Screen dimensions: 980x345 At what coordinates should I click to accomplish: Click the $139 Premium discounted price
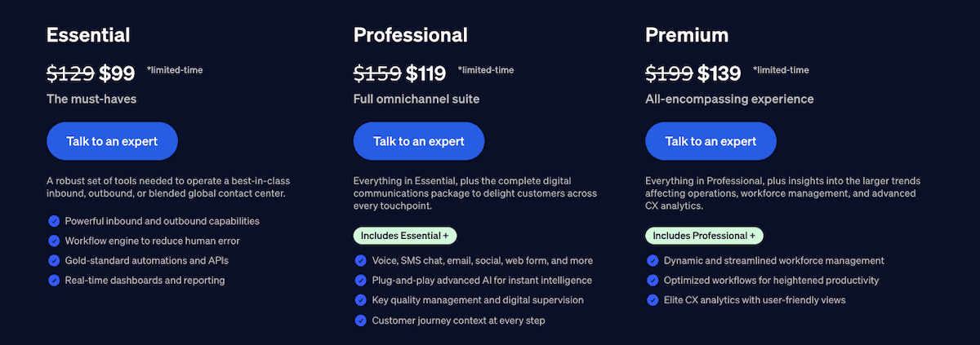pos(719,74)
